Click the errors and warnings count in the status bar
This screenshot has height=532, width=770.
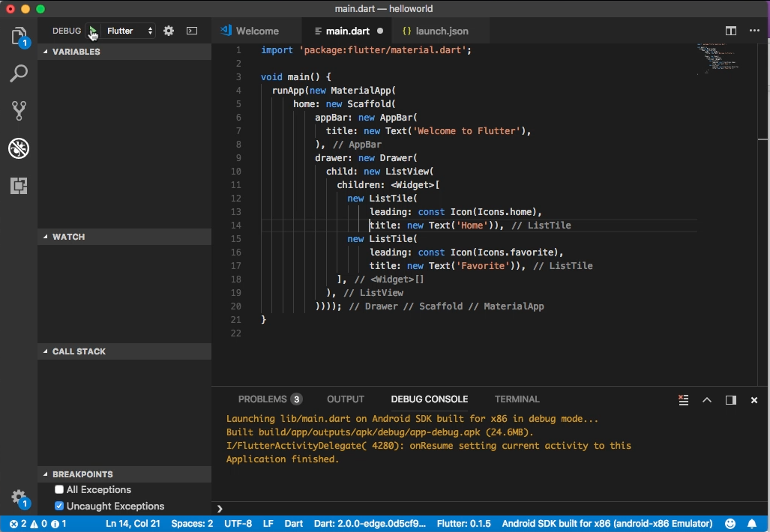click(x=37, y=524)
